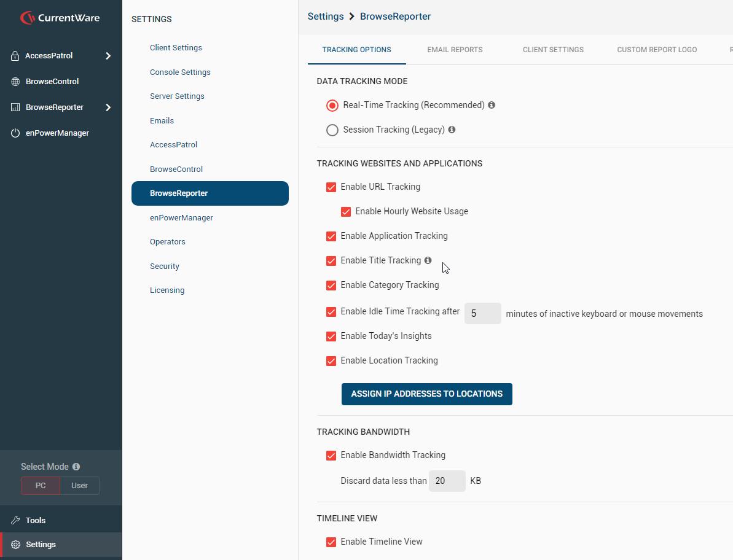Open Server Settings

click(177, 96)
